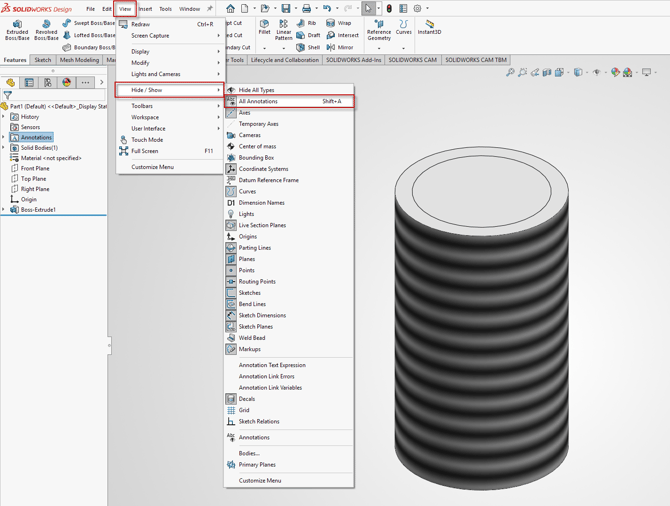Viewport: 670px width, 506px height.
Task: Toggle All Annotations visibility
Action: tap(289, 101)
